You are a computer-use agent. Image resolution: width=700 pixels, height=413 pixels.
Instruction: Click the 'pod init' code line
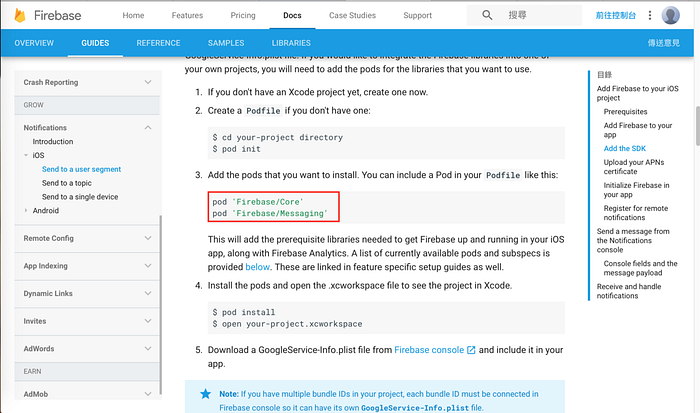click(237, 149)
